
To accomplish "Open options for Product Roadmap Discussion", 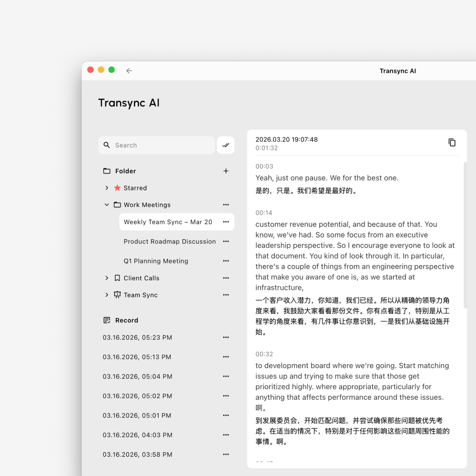I will click(226, 241).
